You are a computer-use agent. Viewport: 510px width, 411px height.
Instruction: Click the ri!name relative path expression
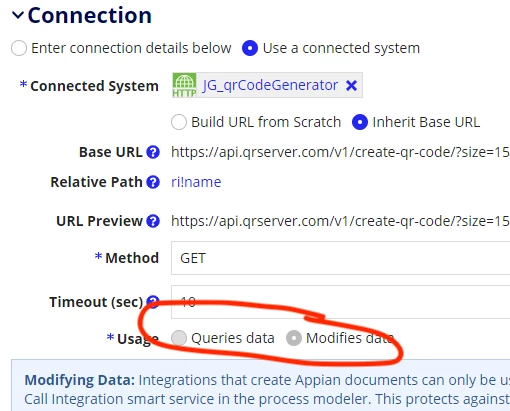tap(196, 182)
